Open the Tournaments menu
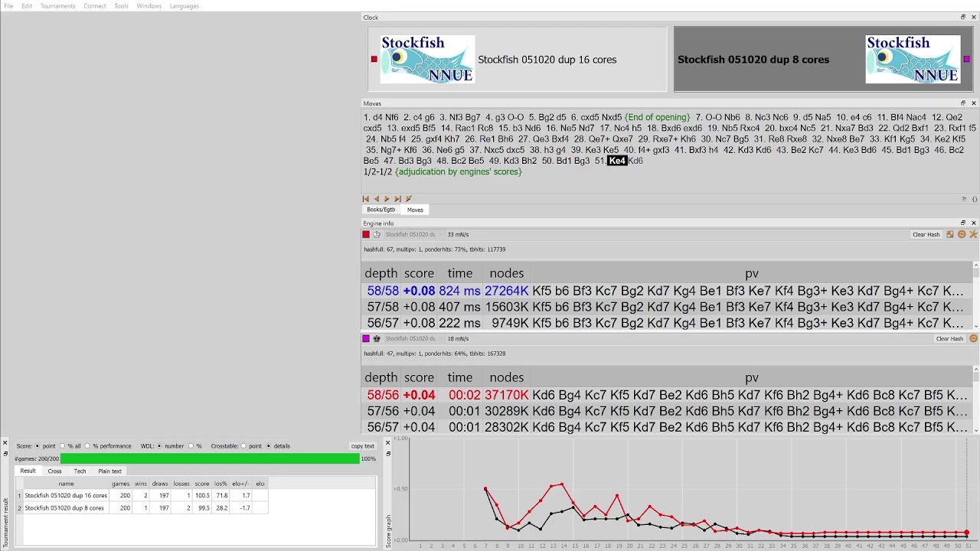 tap(57, 6)
